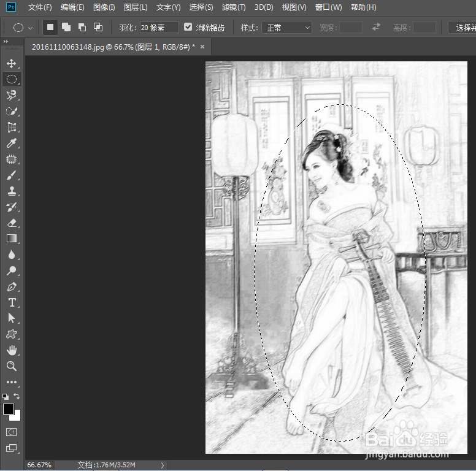Image resolution: width=476 pixels, height=471 pixels.
Task: Open the 文字(Y) menu
Action: click(168, 7)
